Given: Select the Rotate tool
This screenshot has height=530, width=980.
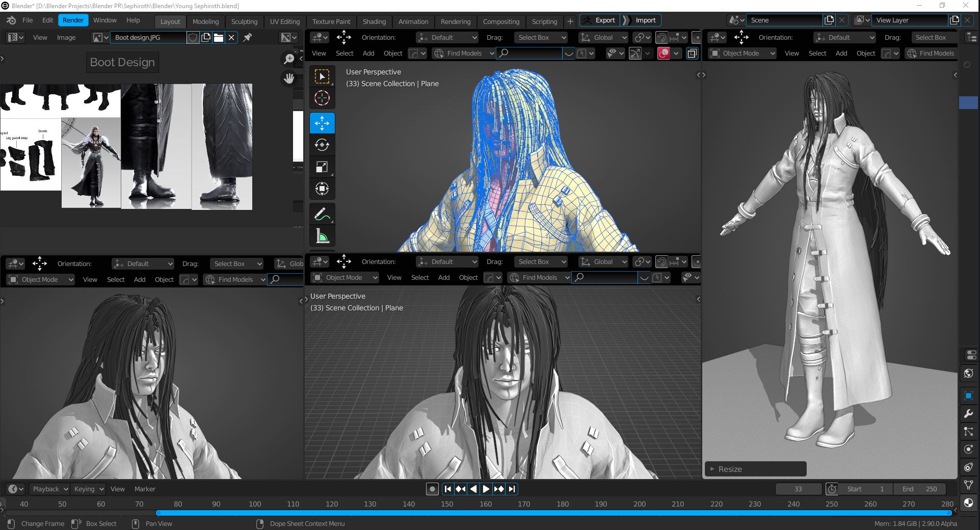Looking at the screenshot, I should pos(322,145).
